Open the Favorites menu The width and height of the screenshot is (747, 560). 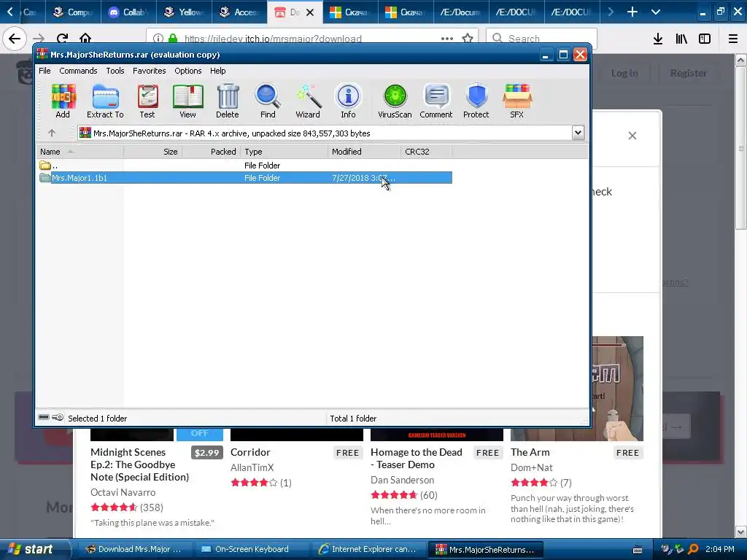149,71
